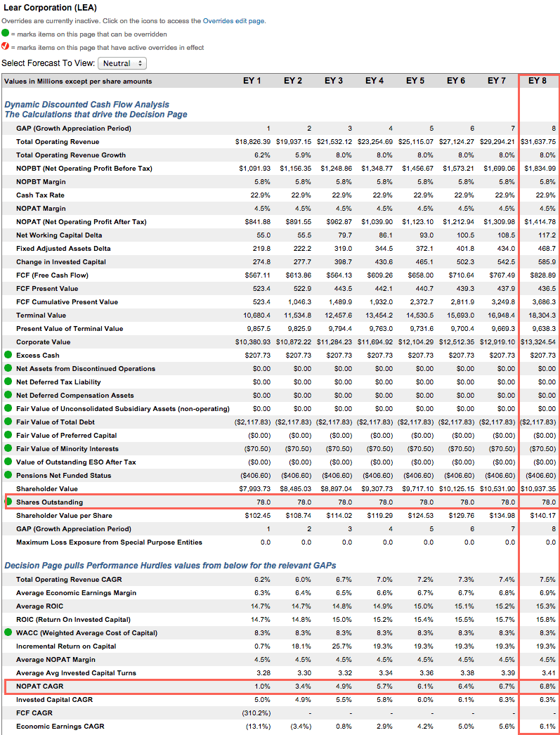The height and width of the screenshot is (735, 560).
Task: Click override icon for Fair Value of Total Debt
Action: [8, 422]
